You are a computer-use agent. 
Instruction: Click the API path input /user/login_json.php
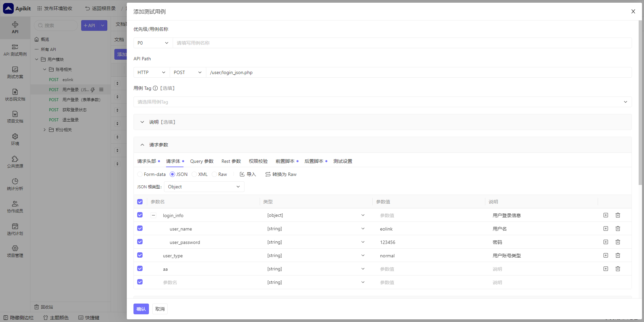pyautogui.click(x=419, y=72)
